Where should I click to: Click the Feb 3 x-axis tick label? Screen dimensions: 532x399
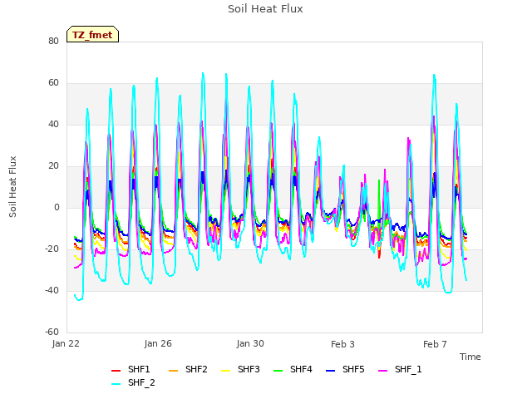[x=342, y=344]
